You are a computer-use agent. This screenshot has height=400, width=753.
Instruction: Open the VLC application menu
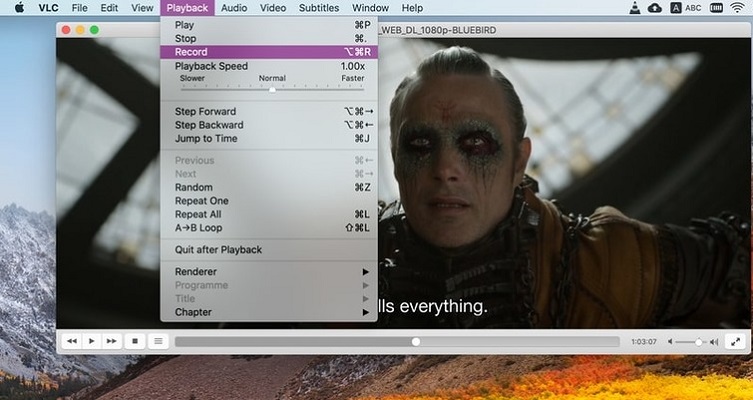[x=49, y=8]
